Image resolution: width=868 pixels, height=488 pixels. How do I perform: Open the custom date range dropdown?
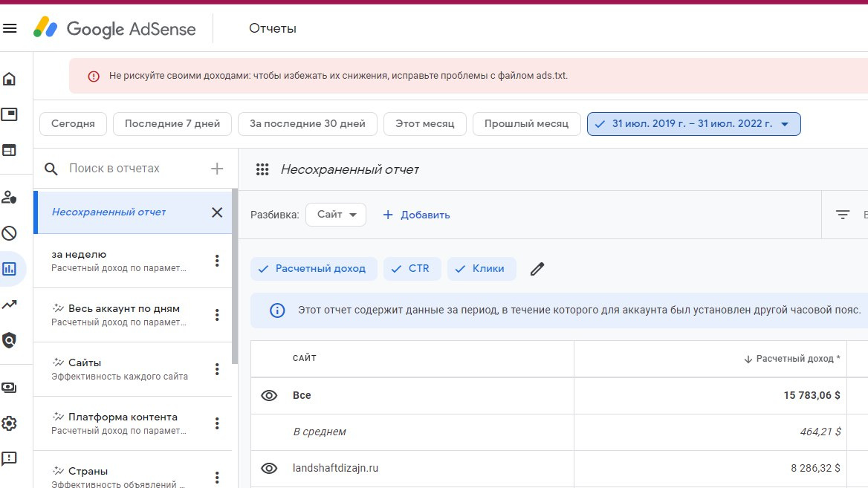tap(693, 124)
